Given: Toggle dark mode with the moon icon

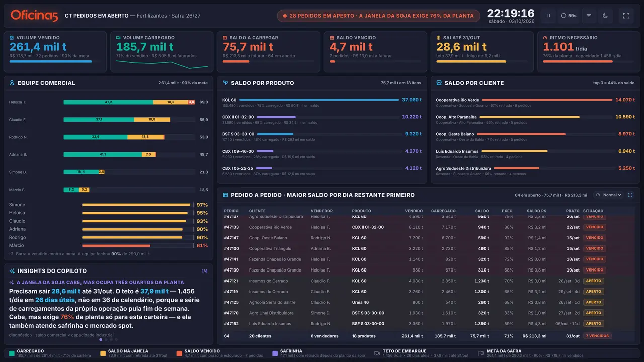Looking at the screenshot, I should (x=605, y=16).
